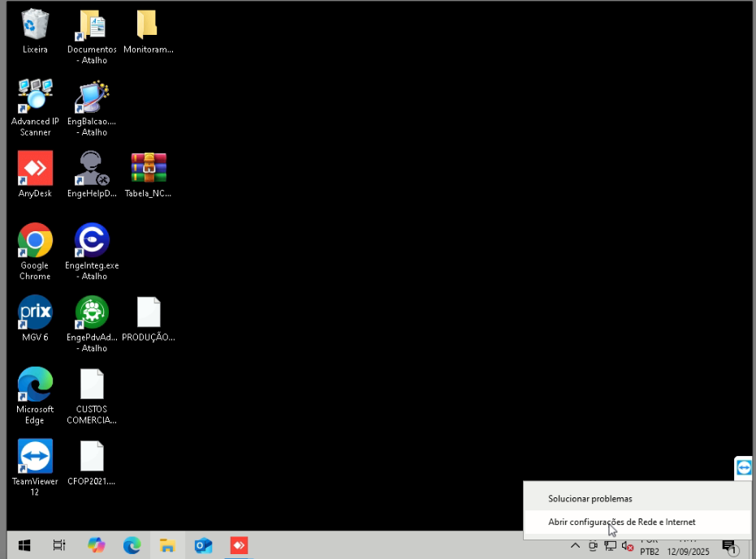The width and height of the screenshot is (756, 559).
Task: Click the EngeInteg.exe shortcut icon
Action: pos(92,240)
